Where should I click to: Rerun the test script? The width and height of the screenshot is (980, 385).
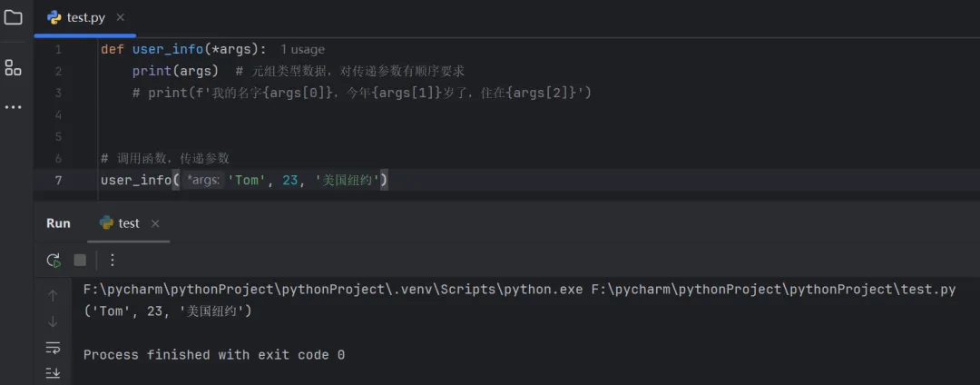[x=54, y=261]
